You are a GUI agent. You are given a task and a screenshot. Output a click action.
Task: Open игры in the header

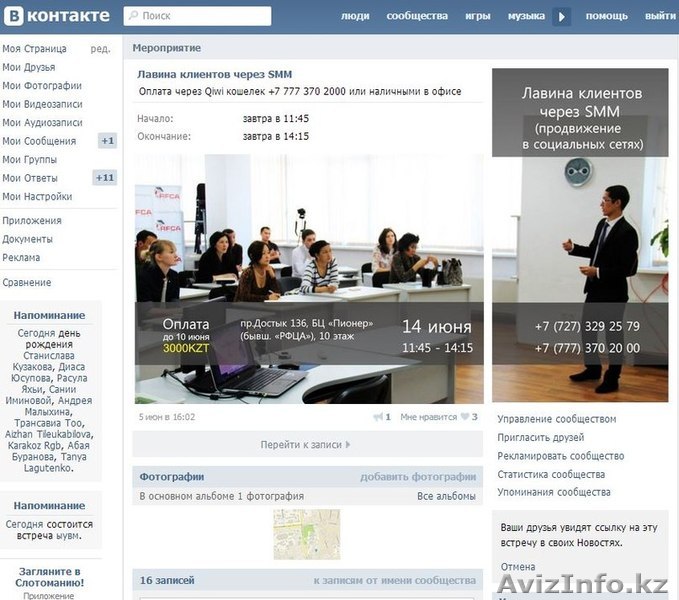tap(478, 16)
